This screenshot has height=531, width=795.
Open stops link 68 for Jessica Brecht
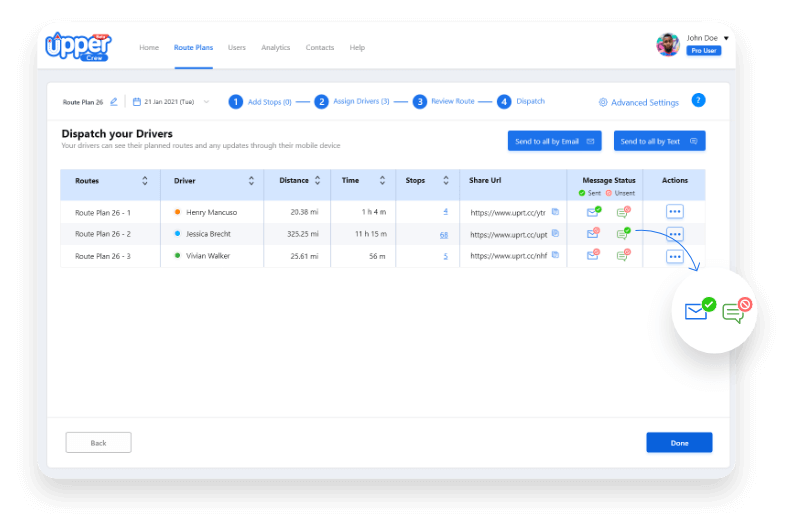[444, 235]
